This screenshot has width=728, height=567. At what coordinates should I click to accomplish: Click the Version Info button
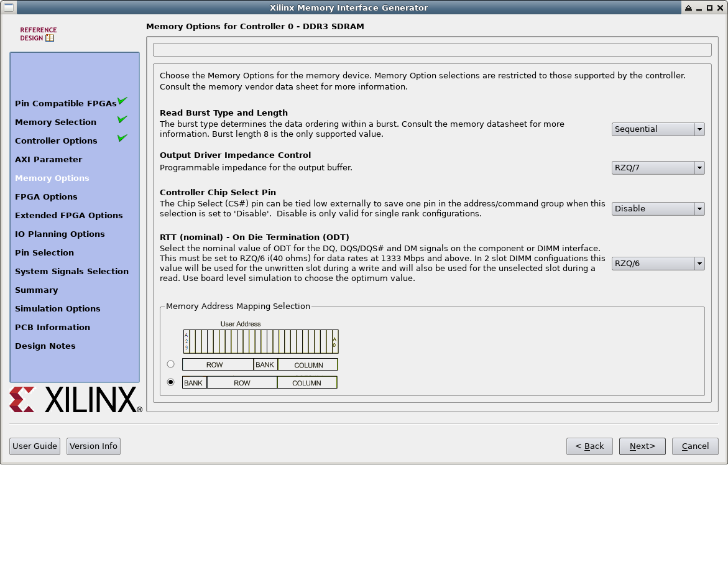coord(93,446)
